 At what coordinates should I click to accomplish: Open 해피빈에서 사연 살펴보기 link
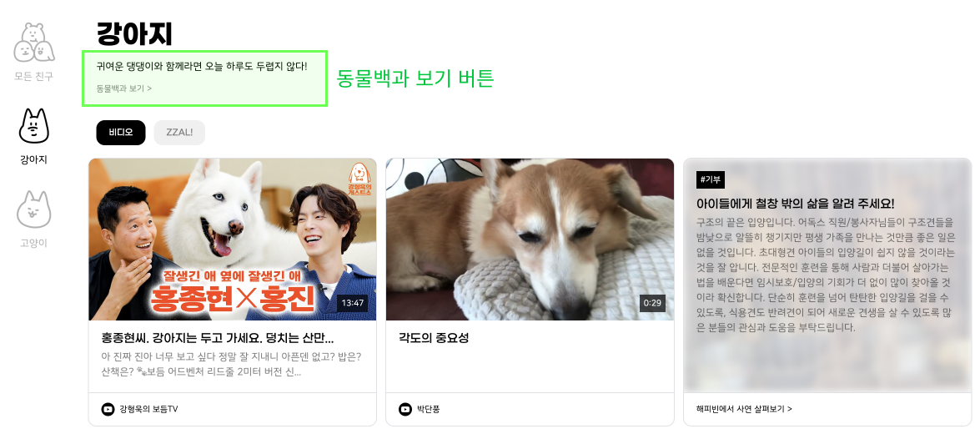[x=744, y=409]
